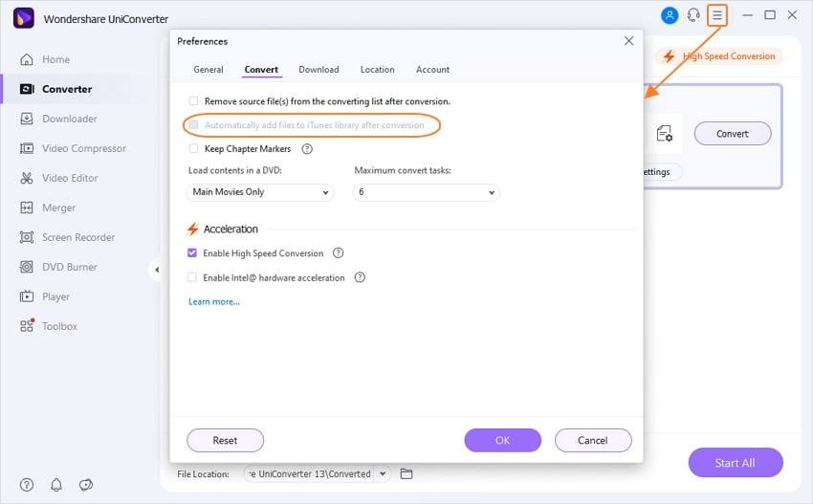Image resolution: width=813 pixels, height=504 pixels.
Task: Open the headset support icon
Action: coord(693,15)
